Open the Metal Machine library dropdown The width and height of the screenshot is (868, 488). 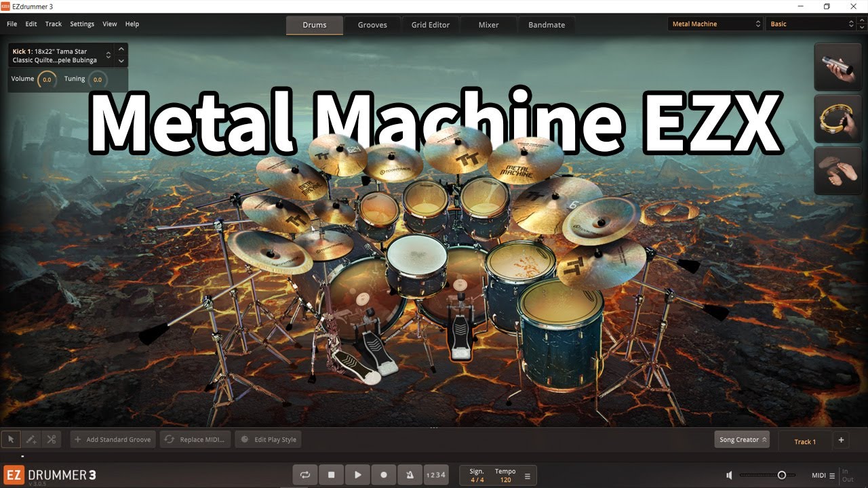(x=716, y=24)
